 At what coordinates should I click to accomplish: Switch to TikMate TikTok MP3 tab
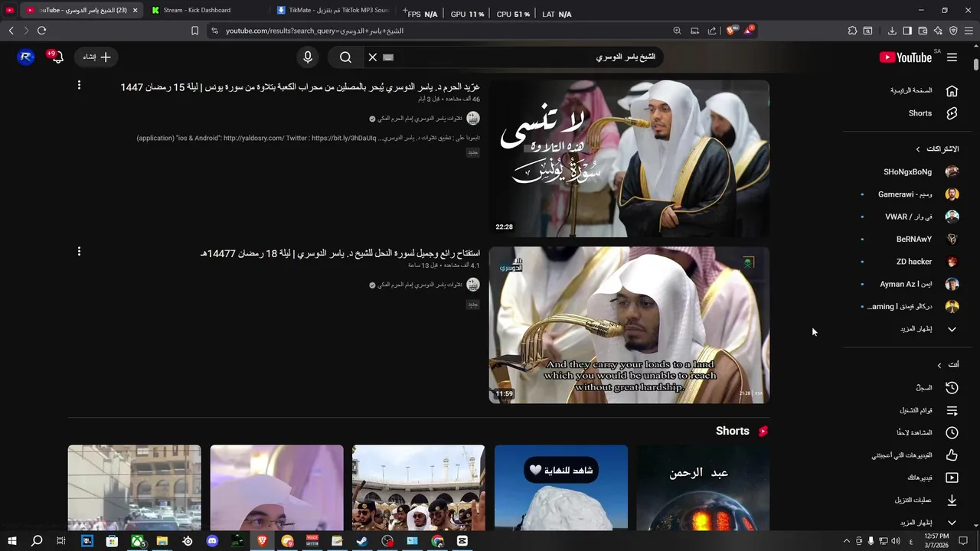pyautogui.click(x=333, y=11)
